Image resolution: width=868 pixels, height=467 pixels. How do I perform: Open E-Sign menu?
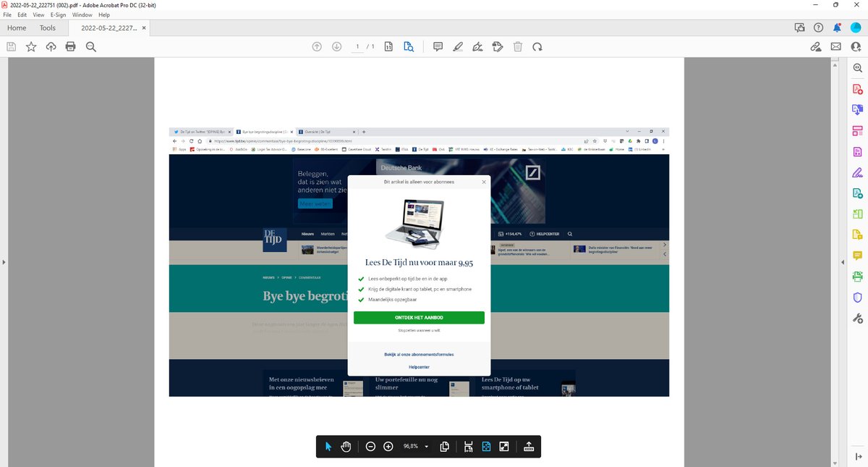click(x=58, y=14)
